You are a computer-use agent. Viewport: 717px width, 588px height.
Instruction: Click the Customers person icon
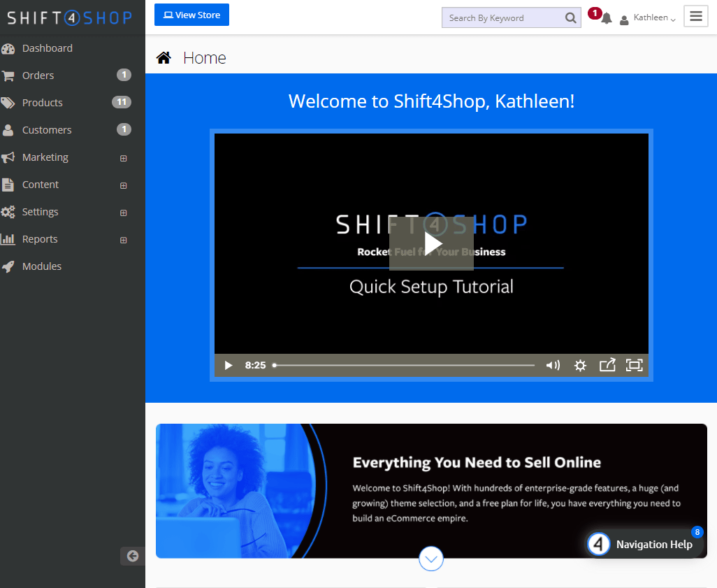click(8, 130)
